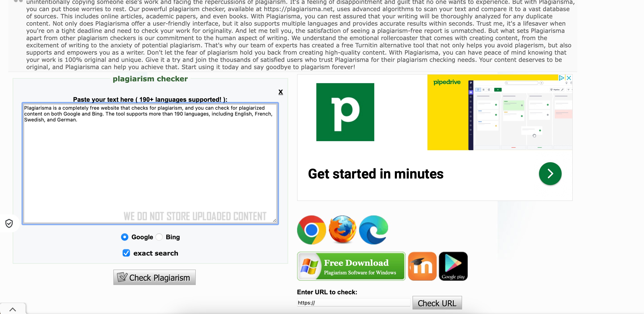Select the Bing search radio button
Viewport: 644px width, 314px height.
(159, 237)
